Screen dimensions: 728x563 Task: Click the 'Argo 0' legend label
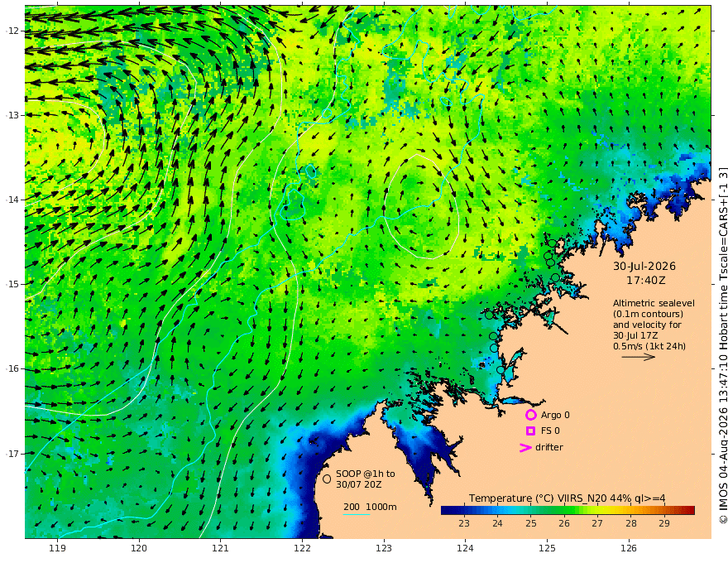(x=555, y=415)
